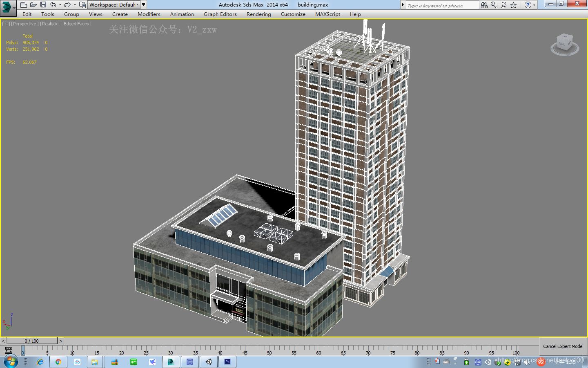Open Internet Explorer from the taskbar
The image size is (588, 368).
coord(40,362)
